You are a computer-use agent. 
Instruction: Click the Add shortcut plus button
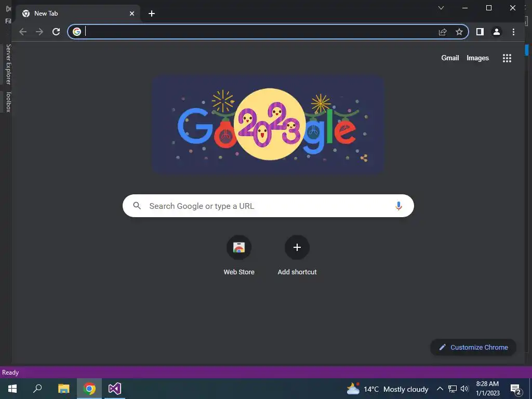297,247
